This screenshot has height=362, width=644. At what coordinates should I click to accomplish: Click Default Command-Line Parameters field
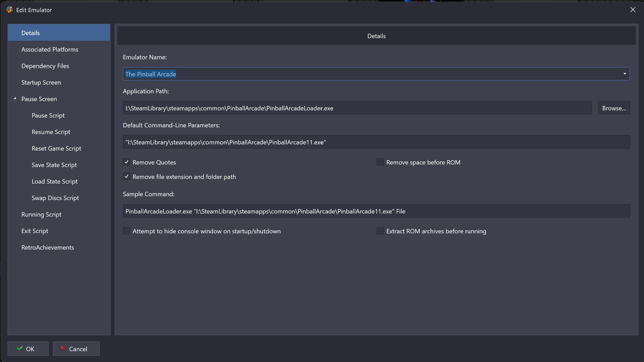click(376, 142)
